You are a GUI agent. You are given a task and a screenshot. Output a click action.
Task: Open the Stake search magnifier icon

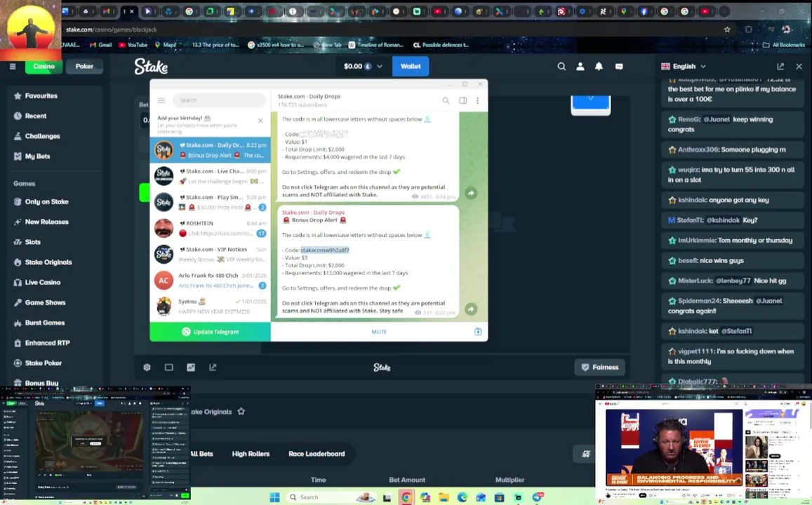[561, 66]
